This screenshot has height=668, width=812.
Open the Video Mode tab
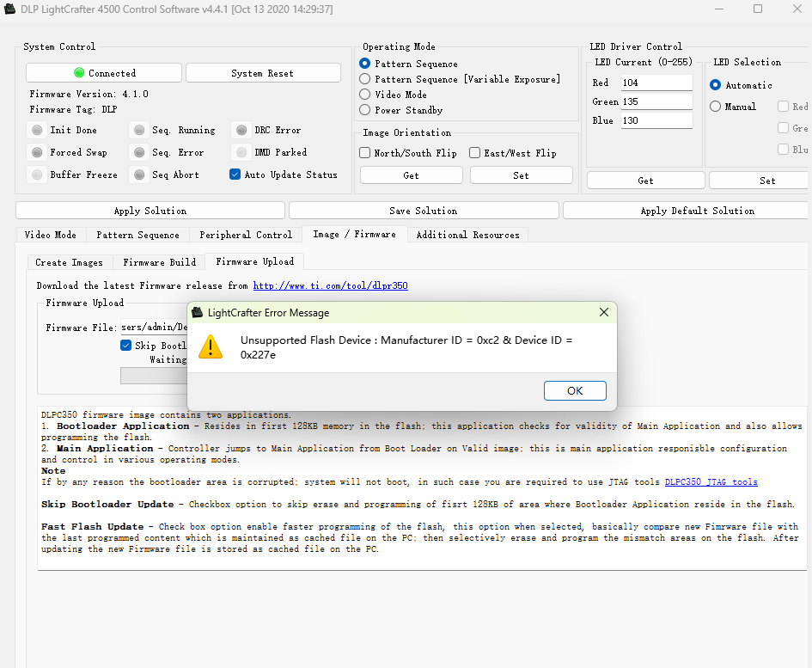[51, 235]
